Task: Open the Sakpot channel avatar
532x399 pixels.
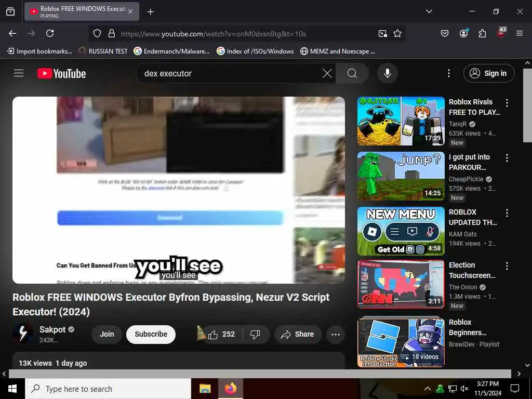Action: tap(22, 334)
